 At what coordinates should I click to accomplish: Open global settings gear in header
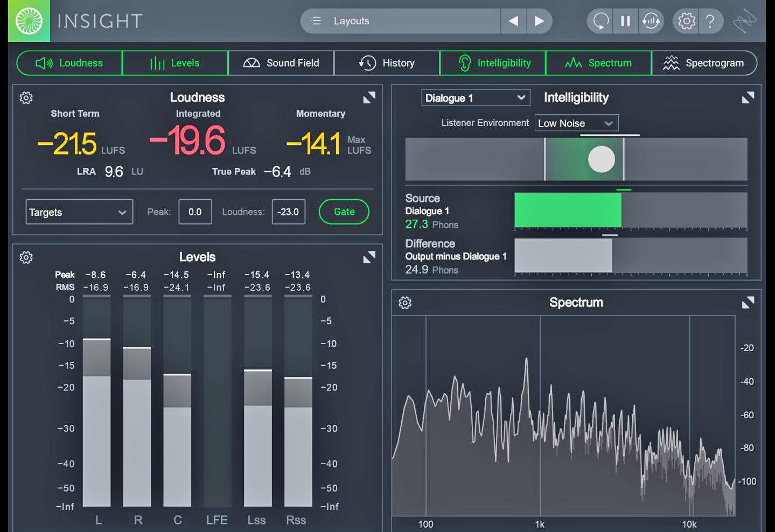click(686, 21)
